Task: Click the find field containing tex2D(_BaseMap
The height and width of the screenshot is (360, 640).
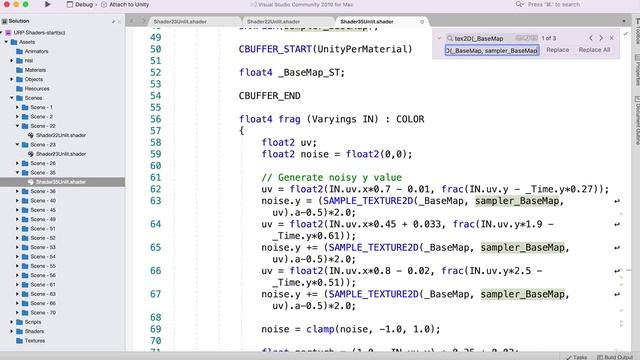Action: click(x=492, y=38)
